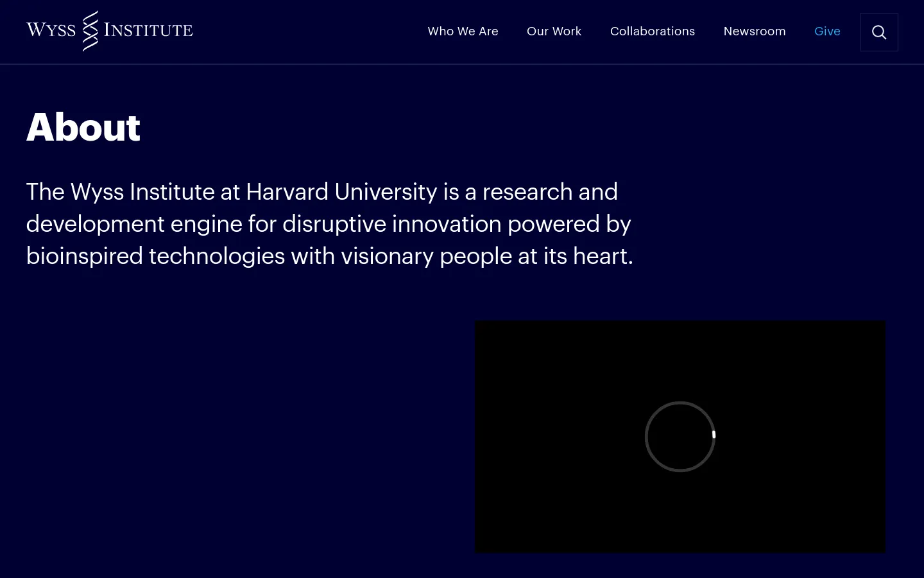Click the loading video player
Screen dimensions: 924x578
point(680,437)
